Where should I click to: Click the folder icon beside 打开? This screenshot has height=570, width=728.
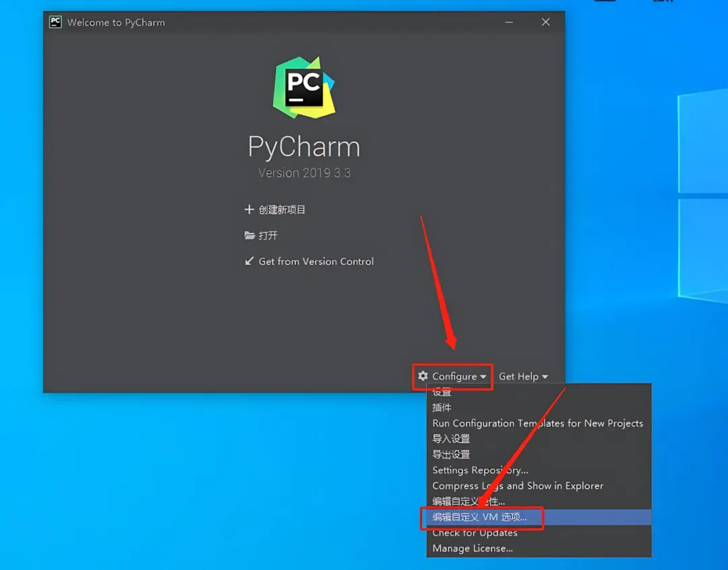[x=249, y=235]
